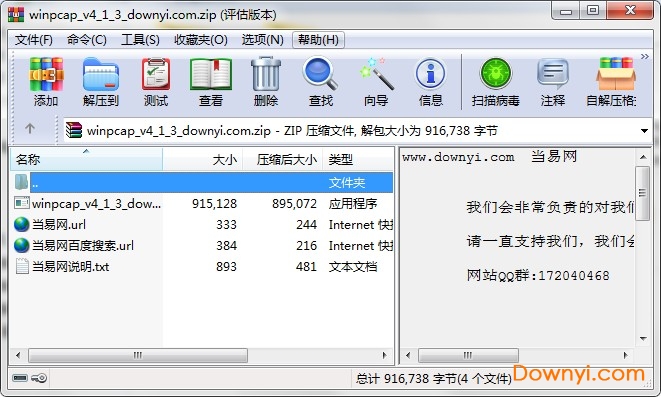The height and width of the screenshot is (397, 661).
Task: Click the 解压到 (Extract to) icon
Action: (x=101, y=75)
